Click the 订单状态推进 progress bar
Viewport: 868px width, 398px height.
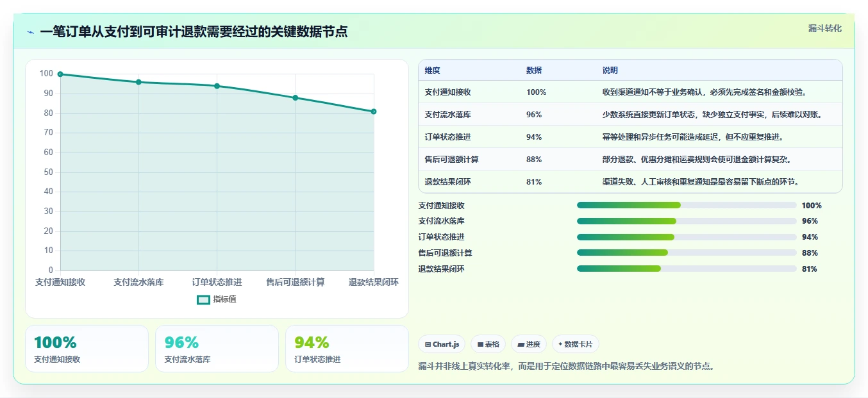(687, 237)
